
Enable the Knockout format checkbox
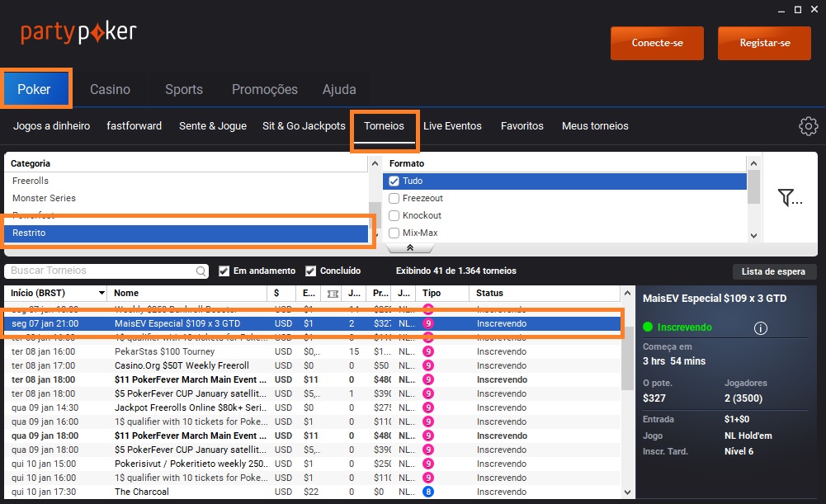tap(394, 216)
